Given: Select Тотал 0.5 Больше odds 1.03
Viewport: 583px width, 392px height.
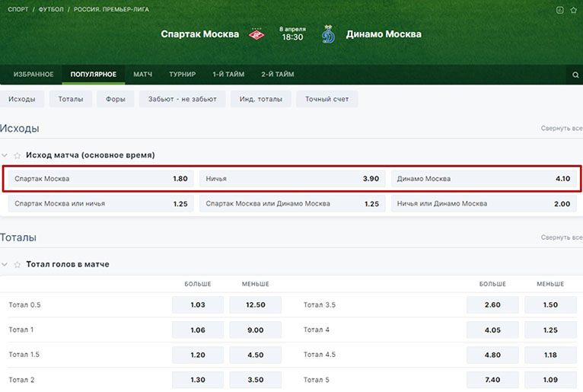Looking at the screenshot, I should click(198, 305).
